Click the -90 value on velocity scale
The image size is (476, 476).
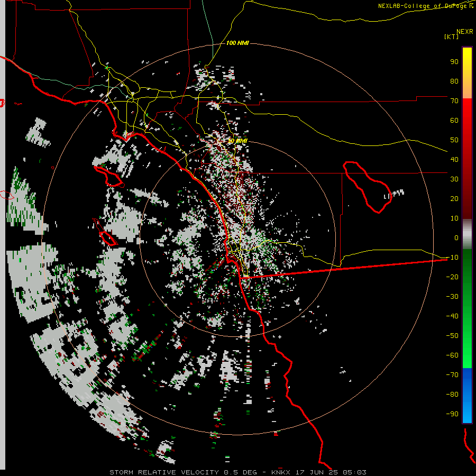(452, 414)
